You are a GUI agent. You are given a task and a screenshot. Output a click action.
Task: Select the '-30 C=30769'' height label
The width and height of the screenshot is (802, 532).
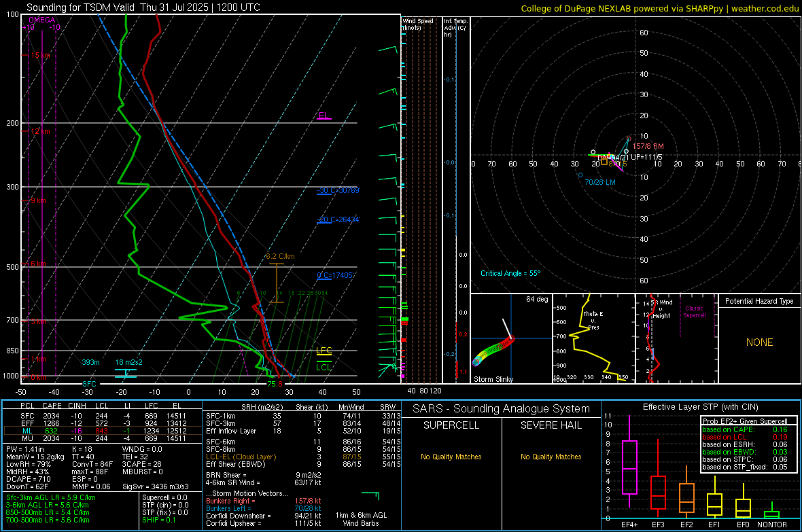pos(338,191)
